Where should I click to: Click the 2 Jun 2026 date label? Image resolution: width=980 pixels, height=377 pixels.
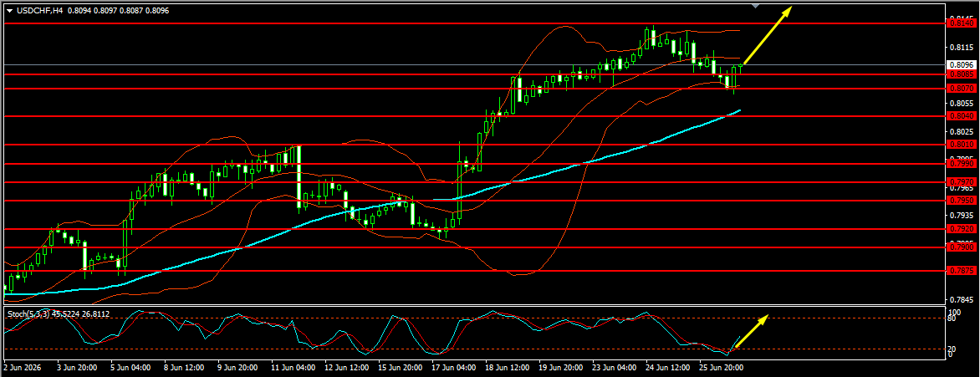coord(22,366)
